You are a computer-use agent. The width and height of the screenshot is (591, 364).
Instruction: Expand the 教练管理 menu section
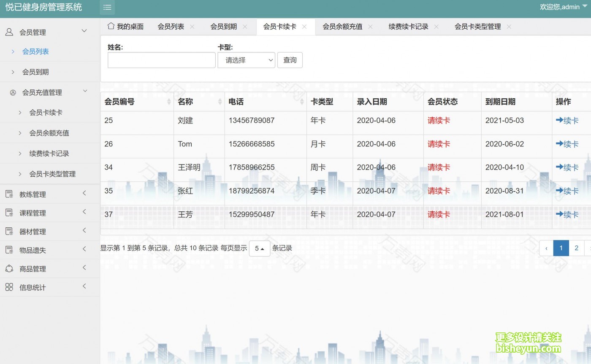(84, 194)
